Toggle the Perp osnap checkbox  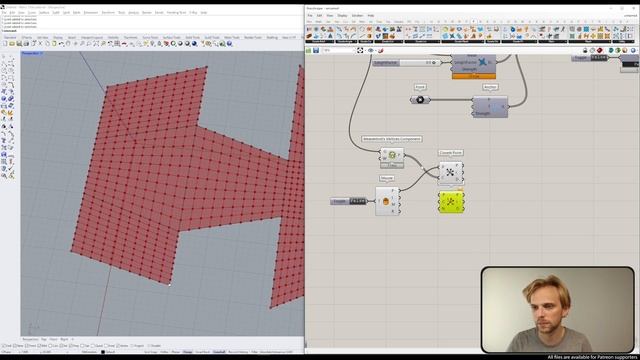(x=71, y=346)
